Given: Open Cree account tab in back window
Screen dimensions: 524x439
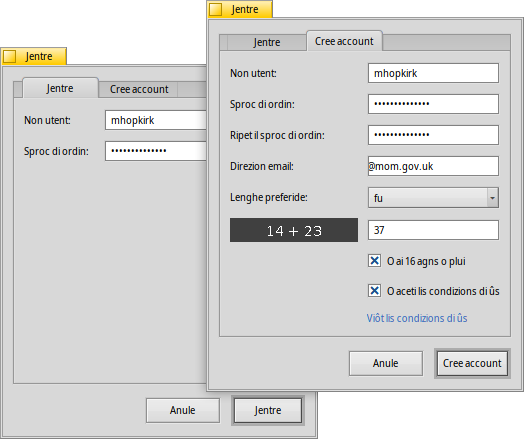Looking at the screenshot, I should (139, 90).
